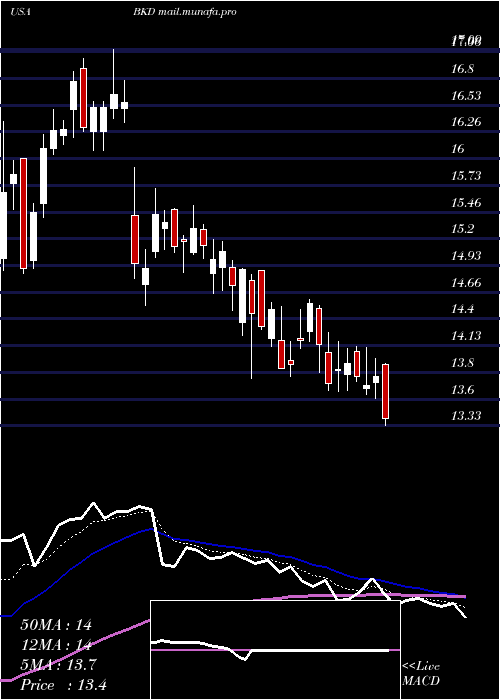The height and width of the screenshot is (700, 500).
Task: Click the '<<Live MACD' label
Action: (x=421, y=674)
